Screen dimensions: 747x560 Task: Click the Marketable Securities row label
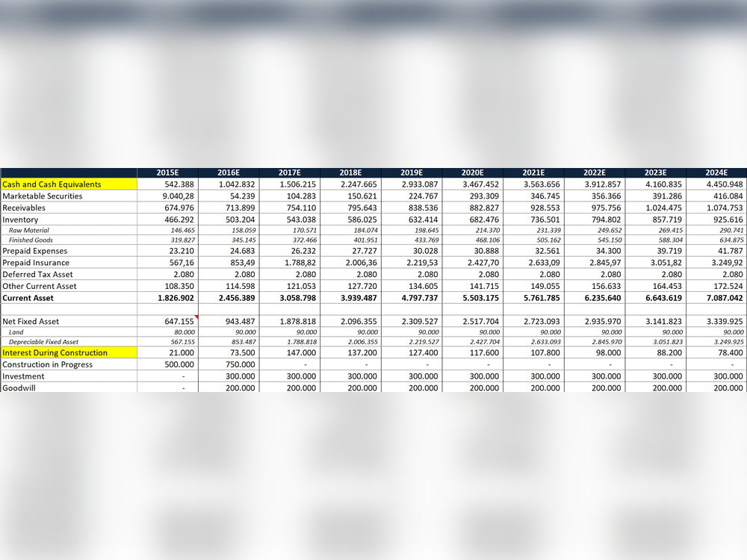tap(43, 196)
